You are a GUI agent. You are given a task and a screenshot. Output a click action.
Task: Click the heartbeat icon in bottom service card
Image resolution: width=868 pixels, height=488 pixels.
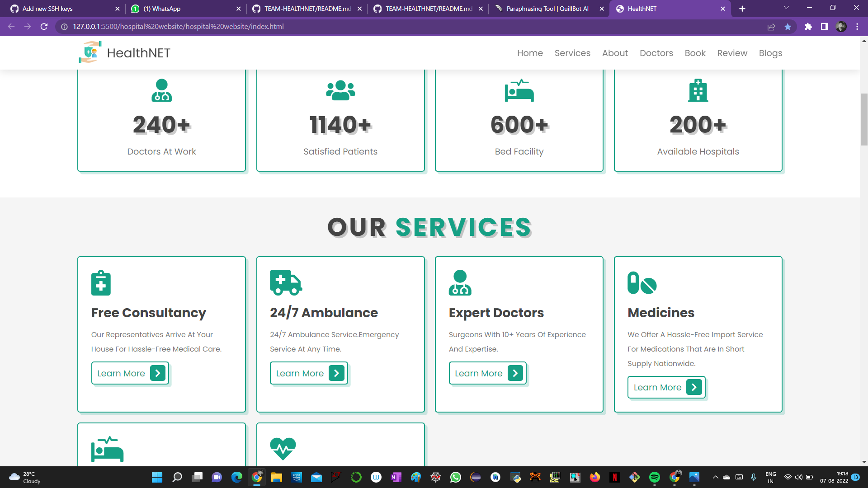[x=283, y=449]
